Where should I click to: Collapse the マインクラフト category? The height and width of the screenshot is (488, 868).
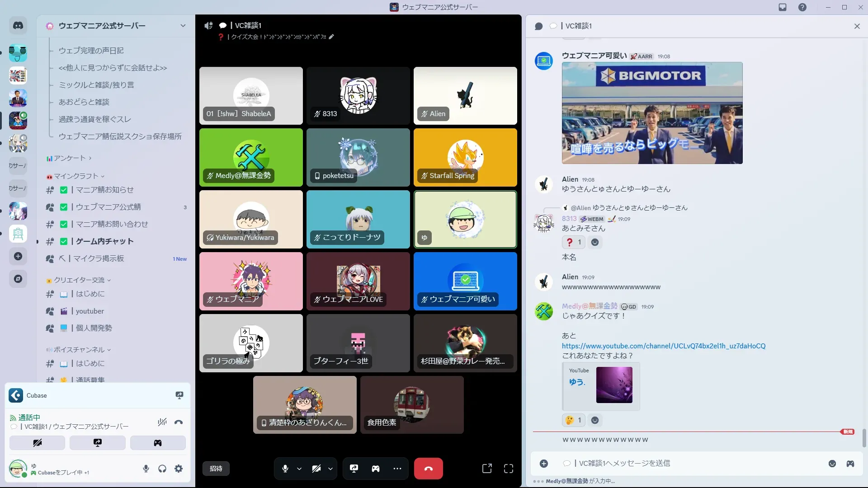[x=76, y=176]
